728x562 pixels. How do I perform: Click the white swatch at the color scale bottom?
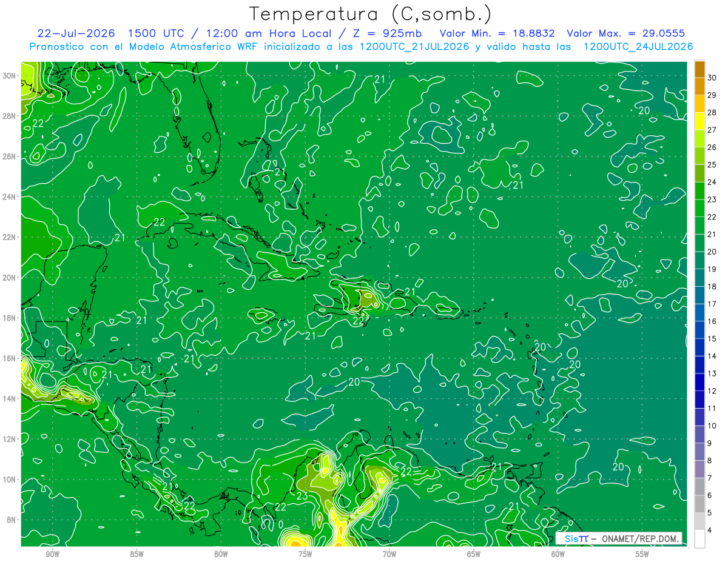tap(699, 539)
